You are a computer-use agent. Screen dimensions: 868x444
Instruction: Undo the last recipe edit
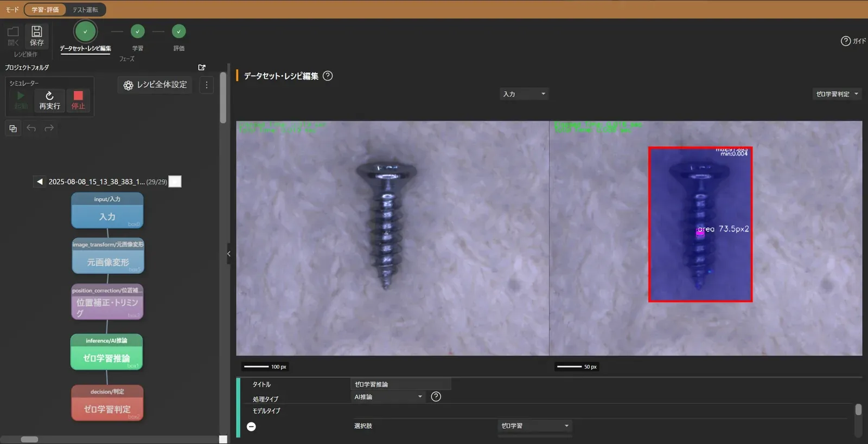point(31,128)
